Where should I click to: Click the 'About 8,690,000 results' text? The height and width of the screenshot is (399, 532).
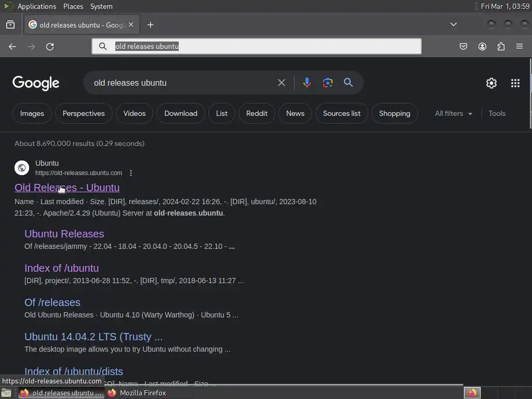click(x=79, y=143)
